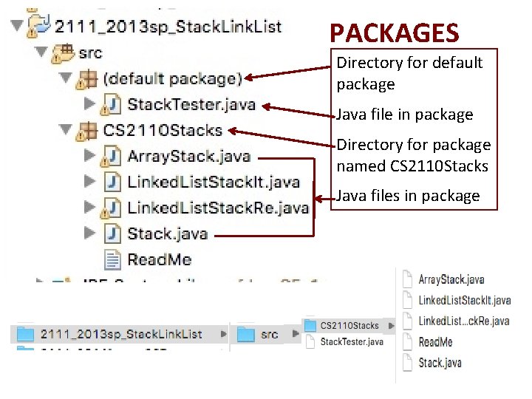The image size is (532, 399).
Task: Click the ArrayStack.java file icon in tree
Action: pos(112,157)
